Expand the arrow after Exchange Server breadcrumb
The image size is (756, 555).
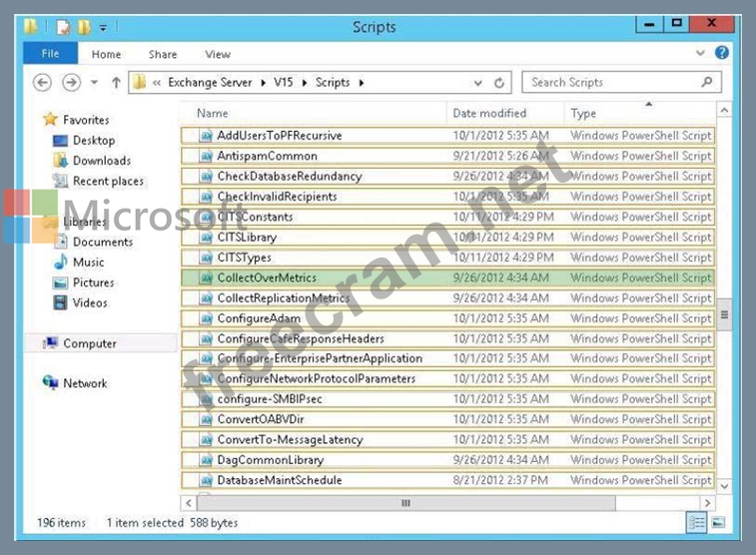(264, 83)
